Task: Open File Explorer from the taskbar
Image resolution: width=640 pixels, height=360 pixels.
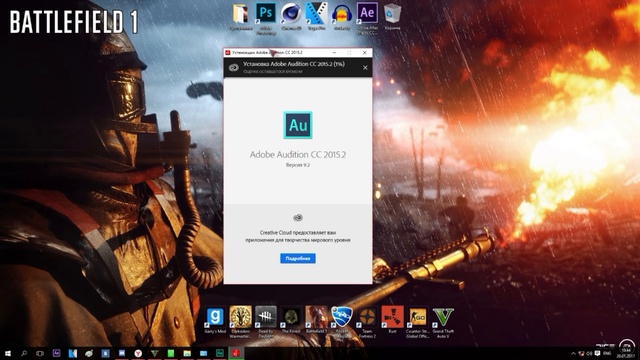Action: [187, 353]
